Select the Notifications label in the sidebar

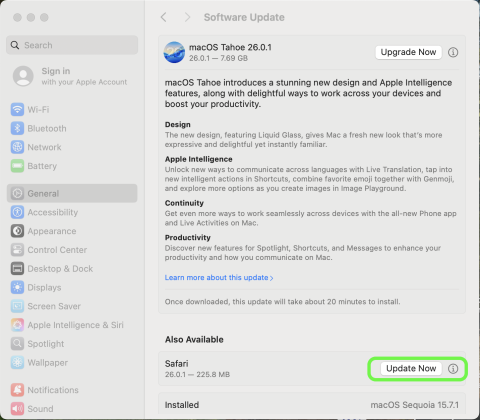pos(53,390)
